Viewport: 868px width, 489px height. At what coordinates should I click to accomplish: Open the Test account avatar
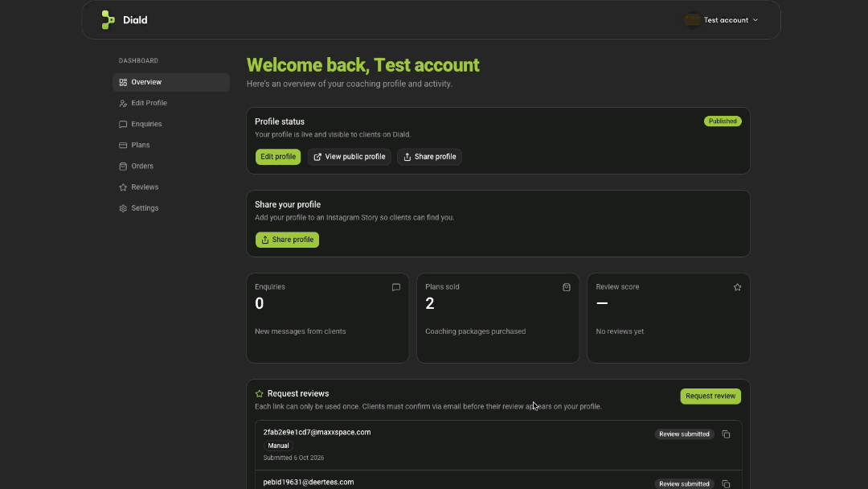692,20
